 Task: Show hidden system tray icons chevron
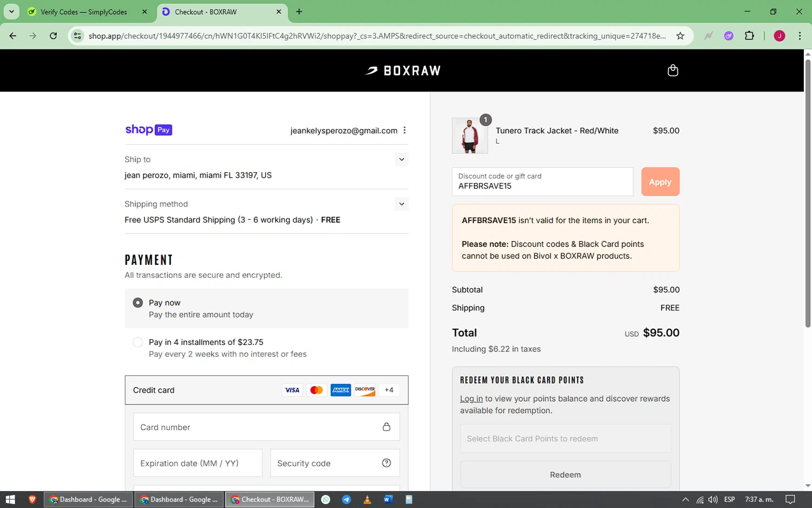click(685, 499)
